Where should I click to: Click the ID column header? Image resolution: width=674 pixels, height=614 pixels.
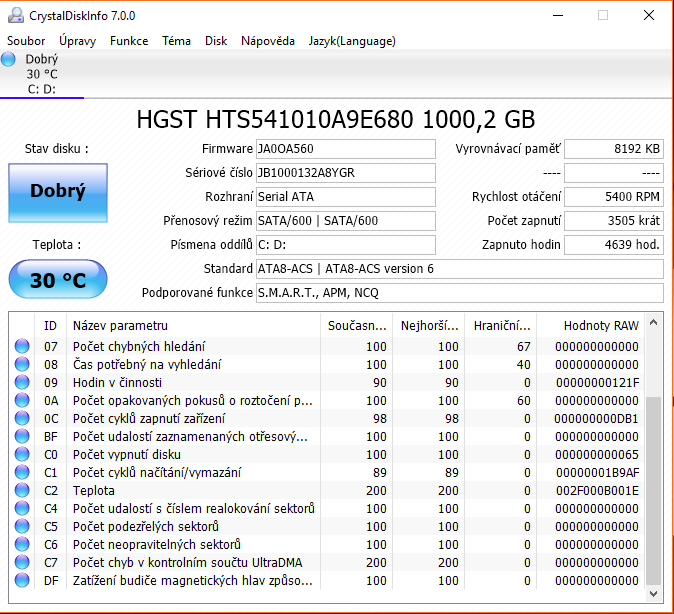(50, 325)
